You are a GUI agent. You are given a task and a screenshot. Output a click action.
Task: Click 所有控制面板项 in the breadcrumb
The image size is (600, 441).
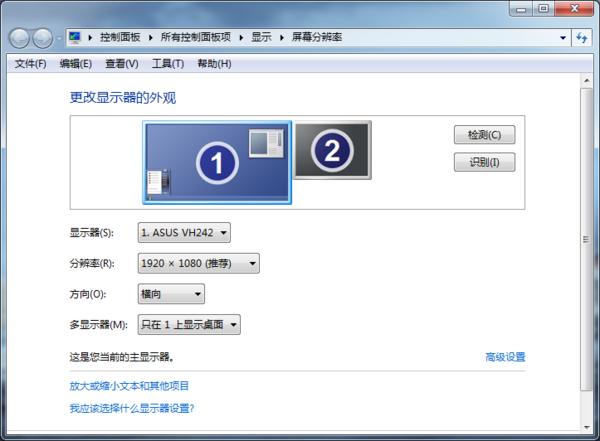tap(196, 37)
